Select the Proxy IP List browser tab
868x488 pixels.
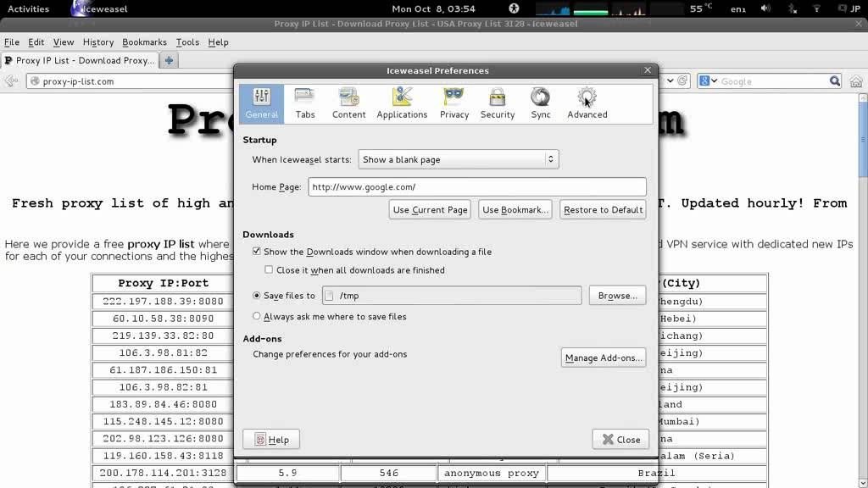tap(80, 60)
